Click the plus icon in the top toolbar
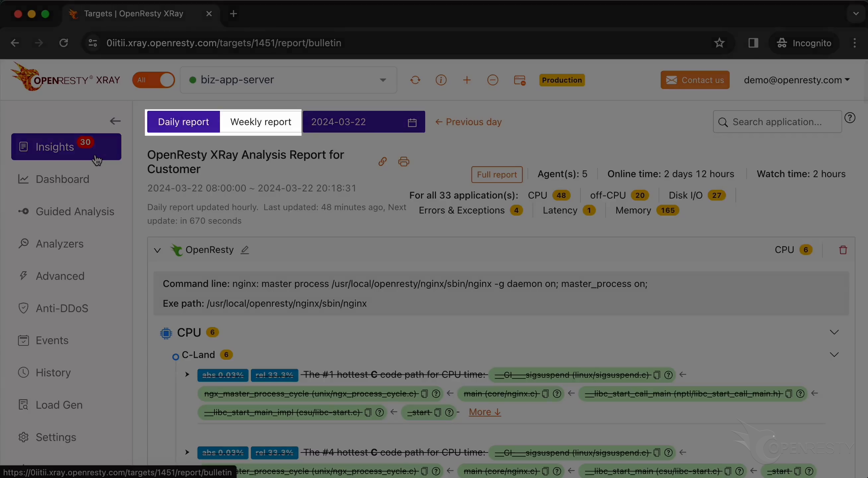Viewport: 868px width, 478px height. pyautogui.click(x=467, y=80)
